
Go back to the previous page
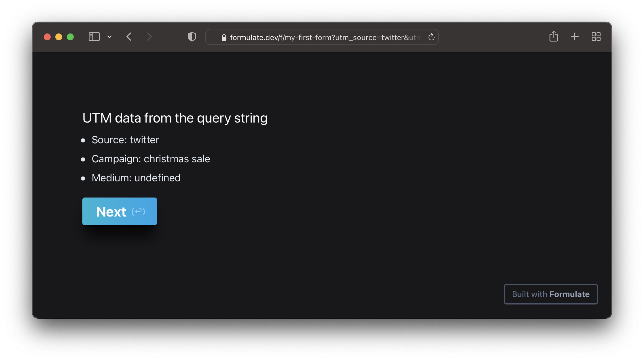click(x=129, y=37)
